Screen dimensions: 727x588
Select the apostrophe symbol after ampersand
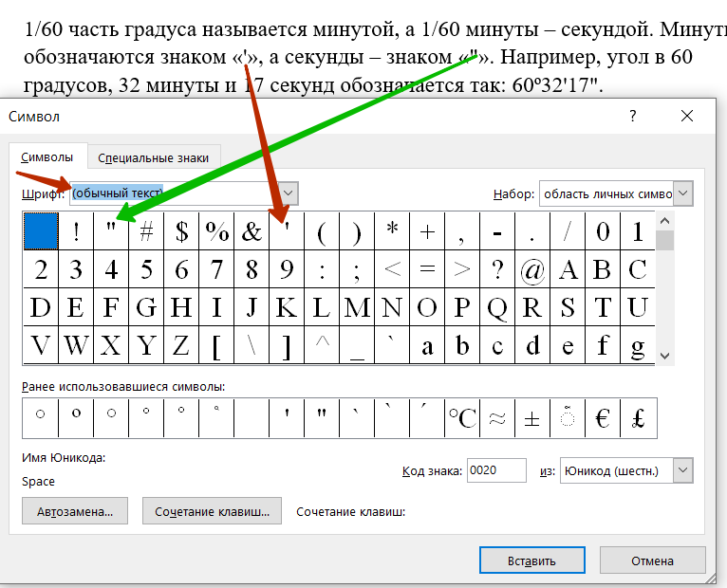click(287, 230)
